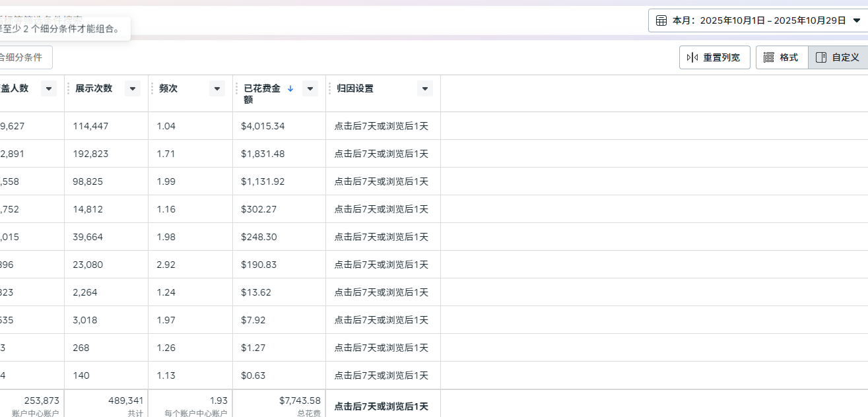The image size is (868, 417).
Task: Select the 192,823 impressions cell
Action: [x=90, y=154]
